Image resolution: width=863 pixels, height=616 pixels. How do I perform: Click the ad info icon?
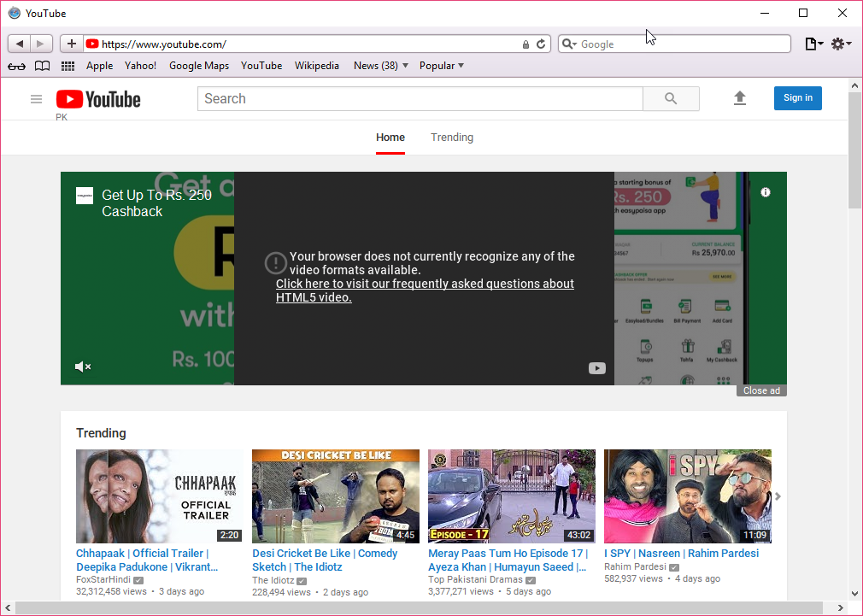(766, 192)
